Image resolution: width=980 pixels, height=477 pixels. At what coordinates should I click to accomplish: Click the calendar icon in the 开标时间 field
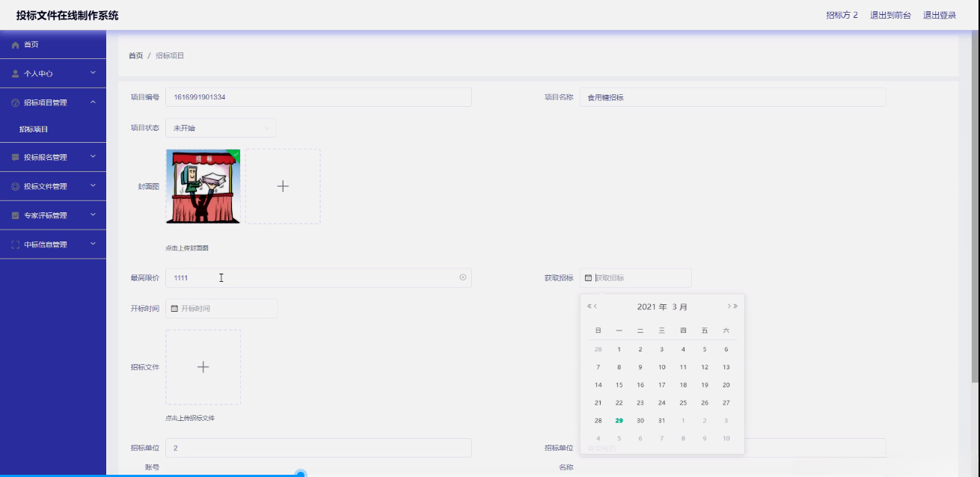pyautogui.click(x=176, y=309)
